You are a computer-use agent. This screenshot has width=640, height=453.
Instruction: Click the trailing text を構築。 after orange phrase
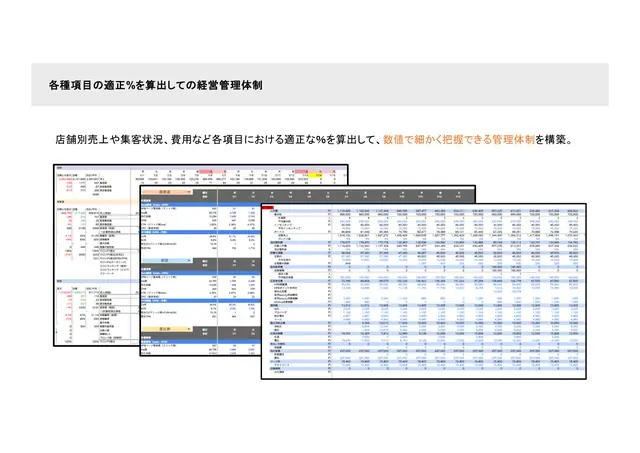coord(554,140)
